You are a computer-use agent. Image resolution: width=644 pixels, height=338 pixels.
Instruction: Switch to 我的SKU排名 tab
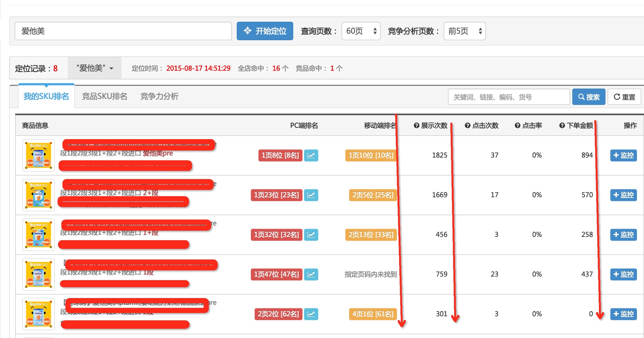coord(46,96)
